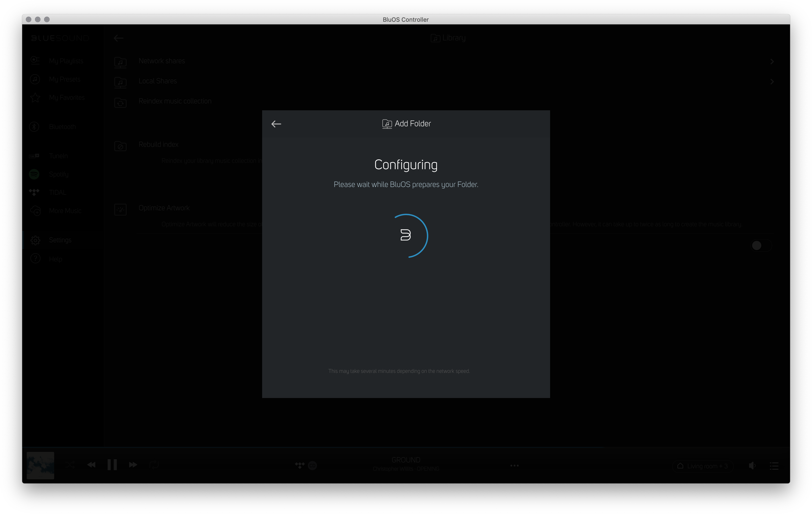This screenshot has width=812, height=514.
Task: Click the Rebuild index folder icon
Action: pos(120,146)
